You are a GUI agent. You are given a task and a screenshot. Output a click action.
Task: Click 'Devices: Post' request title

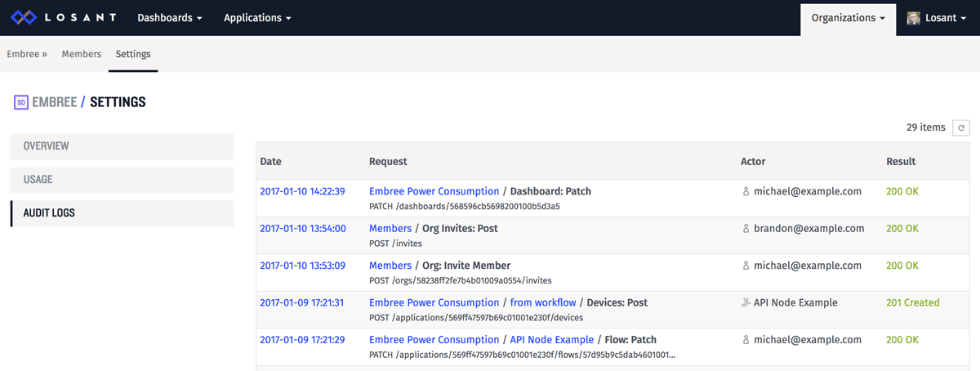click(x=617, y=303)
